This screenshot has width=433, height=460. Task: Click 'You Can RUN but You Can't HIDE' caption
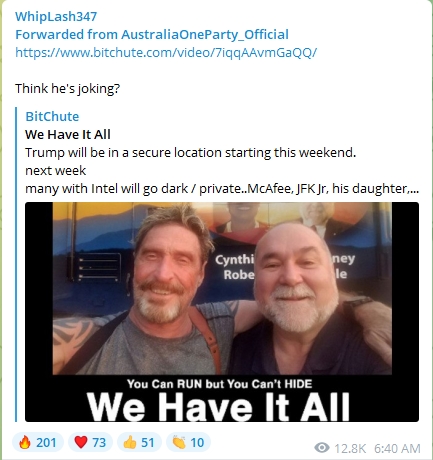pos(219,384)
